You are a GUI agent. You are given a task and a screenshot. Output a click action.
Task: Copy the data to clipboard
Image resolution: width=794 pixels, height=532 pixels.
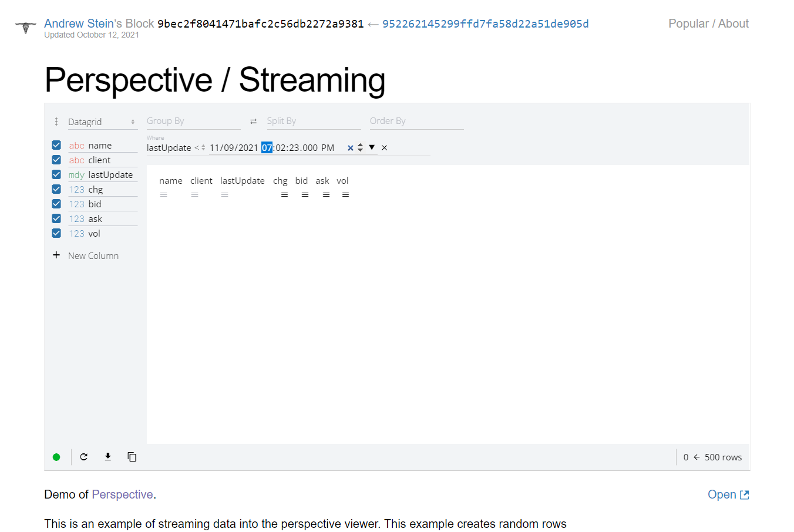132,457
